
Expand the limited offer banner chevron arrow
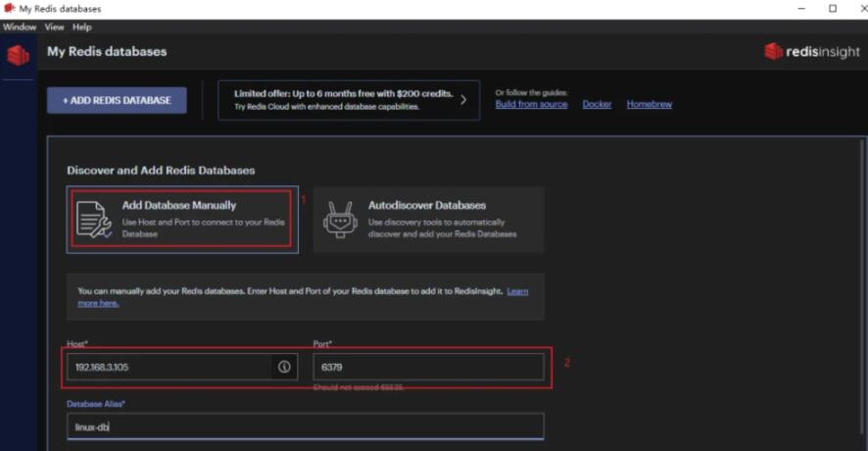[x=463, y=100]
